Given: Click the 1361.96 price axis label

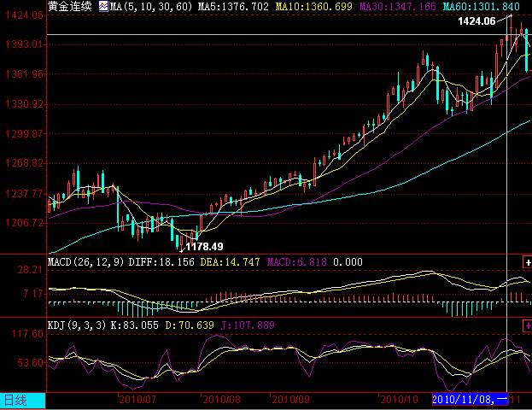Looking at the screenshot, I should tap(25, 73).
